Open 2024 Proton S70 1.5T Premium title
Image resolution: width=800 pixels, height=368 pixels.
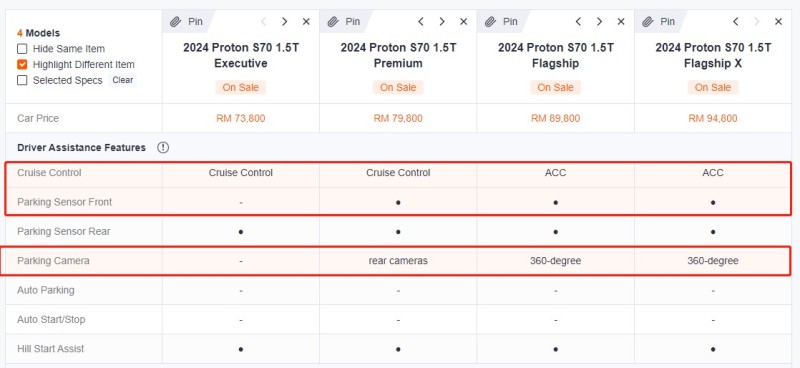pos(398,56)
